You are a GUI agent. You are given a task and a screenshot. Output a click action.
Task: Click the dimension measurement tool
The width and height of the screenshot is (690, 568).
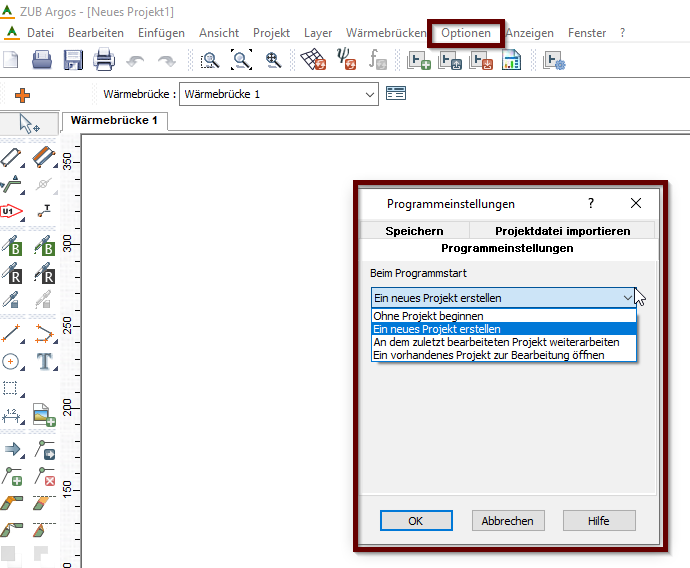tap(11, 413)
